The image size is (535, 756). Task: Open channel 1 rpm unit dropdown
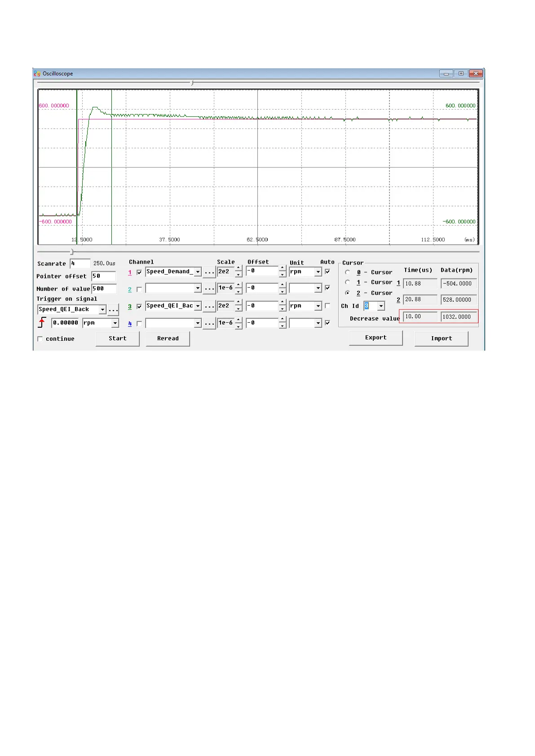[x=318, y=272]
